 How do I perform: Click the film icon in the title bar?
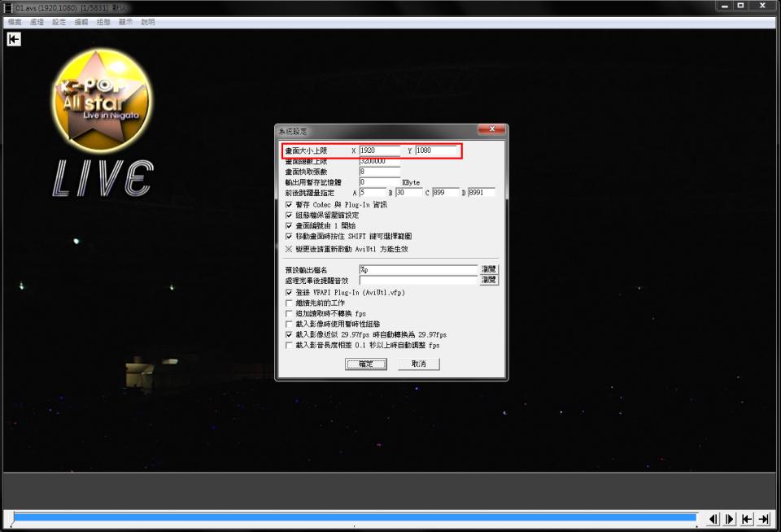8,8
